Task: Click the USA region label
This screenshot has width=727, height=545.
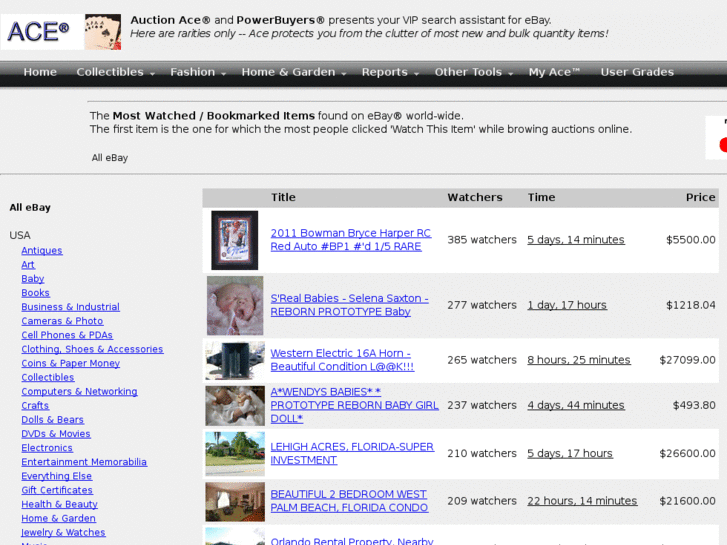Action: click(20, 235)
